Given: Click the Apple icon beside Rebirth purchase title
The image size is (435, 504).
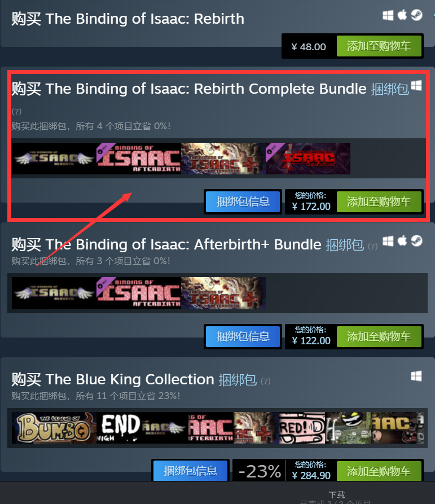Looking at the screenshot, I should [x=402, y=15].
